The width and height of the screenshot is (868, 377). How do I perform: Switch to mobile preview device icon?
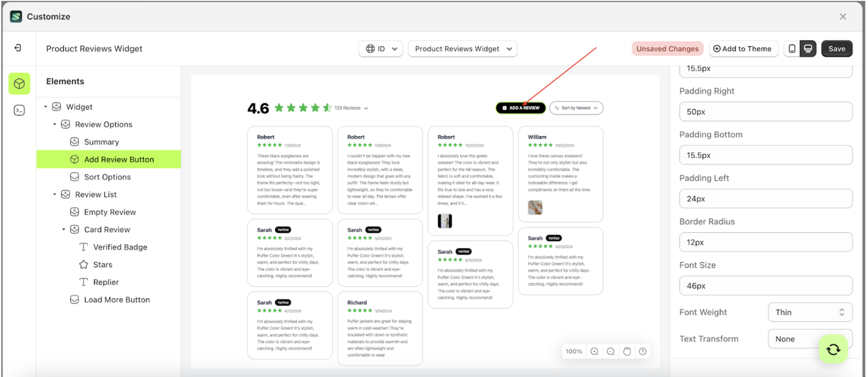click(792, 49)
